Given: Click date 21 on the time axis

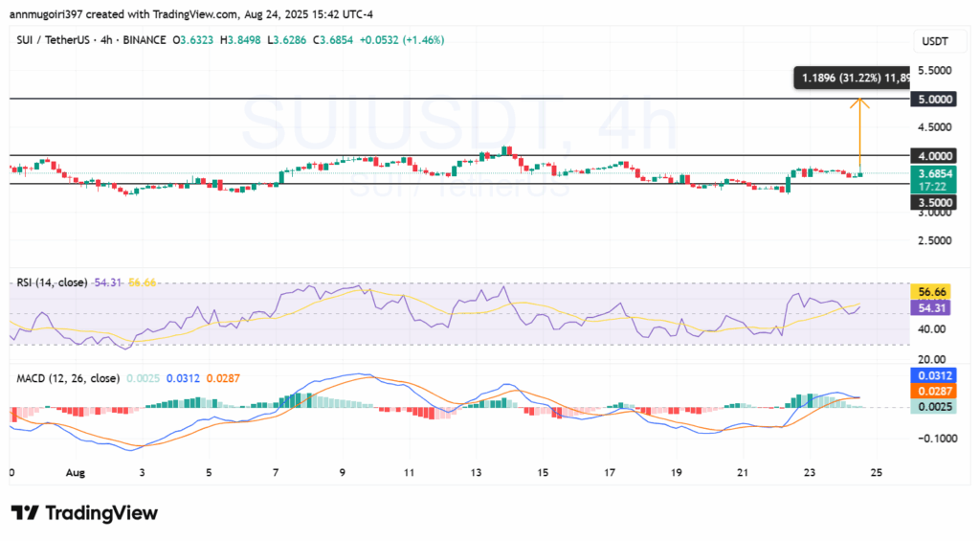Looking at the screenshot, I should click(743, 473).
